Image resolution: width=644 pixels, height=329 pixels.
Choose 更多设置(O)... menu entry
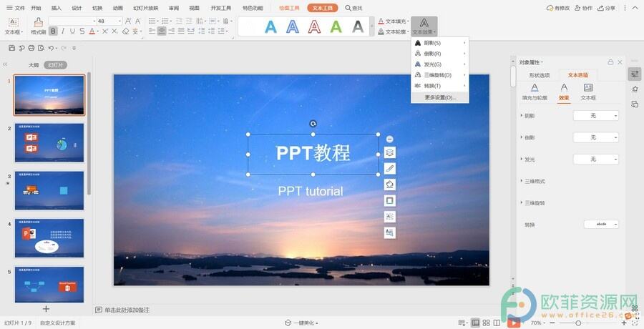pyautogui.click(x=440, y=98)
